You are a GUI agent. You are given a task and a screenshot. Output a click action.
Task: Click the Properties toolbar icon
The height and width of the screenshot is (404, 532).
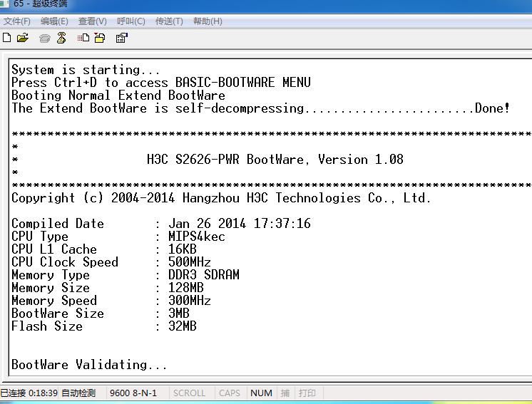[122, 38]
